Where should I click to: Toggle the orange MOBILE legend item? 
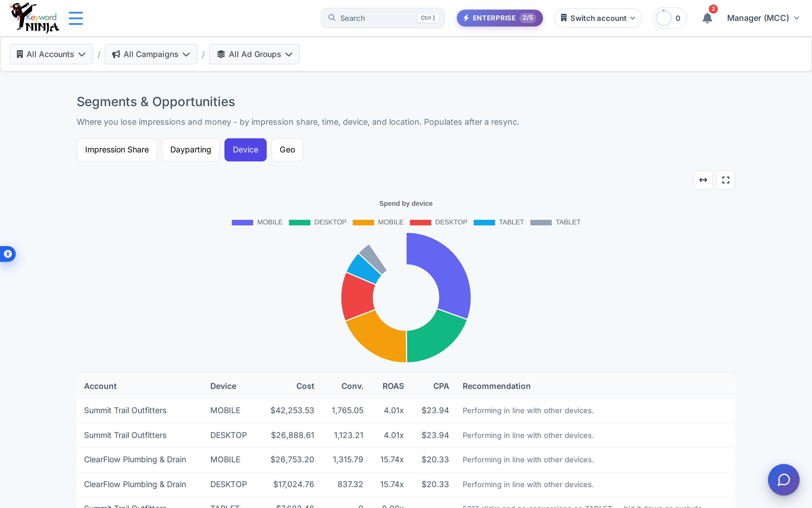click(378, 222)
